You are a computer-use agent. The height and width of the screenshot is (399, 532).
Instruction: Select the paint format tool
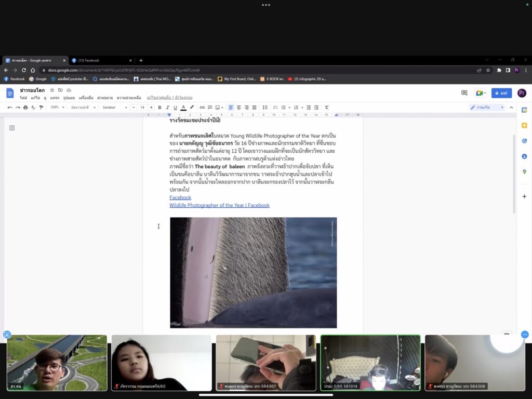tap(41, 108)
